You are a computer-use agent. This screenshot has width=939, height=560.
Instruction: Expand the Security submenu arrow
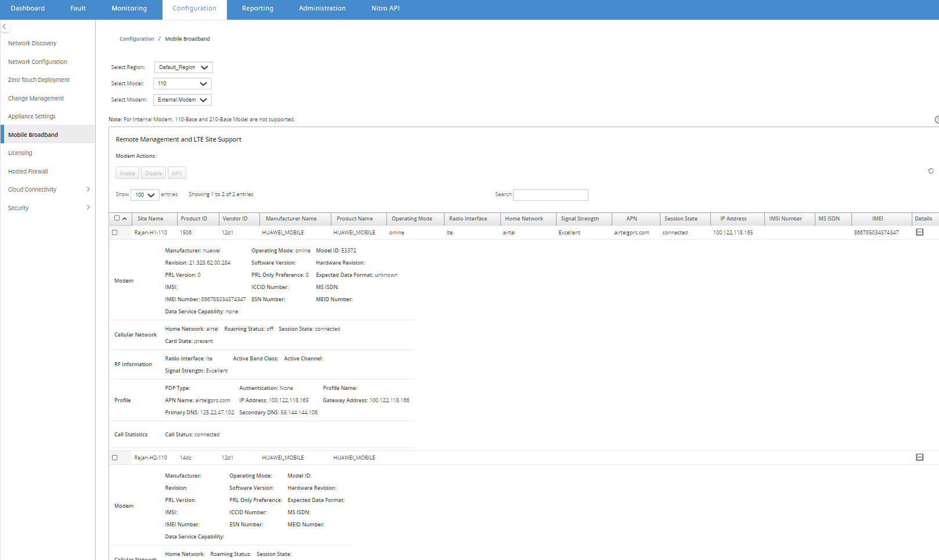click(88, 207)
